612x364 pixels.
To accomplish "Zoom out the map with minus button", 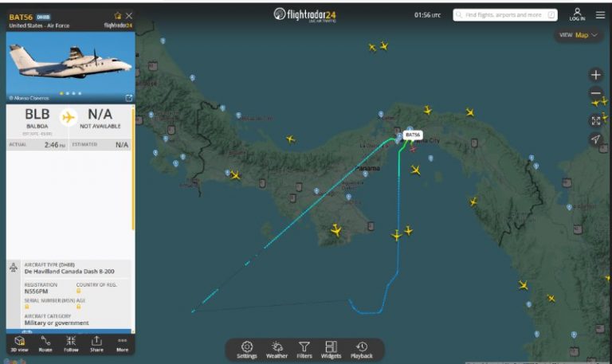I will (595, 93).
